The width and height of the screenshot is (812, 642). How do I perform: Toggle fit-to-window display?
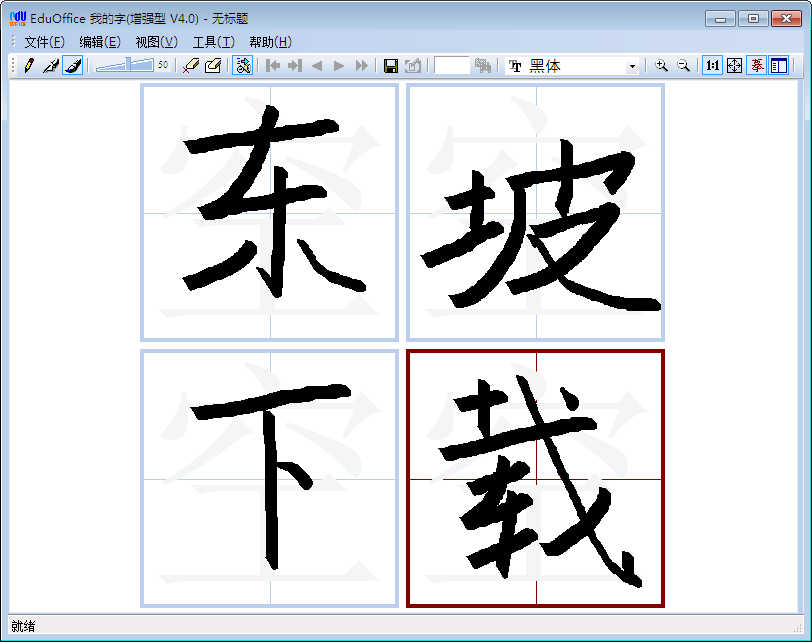click(732, 65)
